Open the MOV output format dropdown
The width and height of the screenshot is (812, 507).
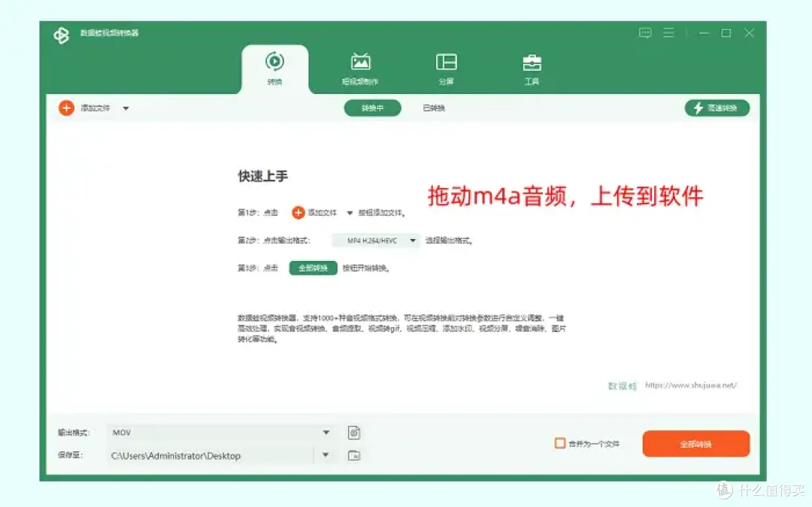220,433
